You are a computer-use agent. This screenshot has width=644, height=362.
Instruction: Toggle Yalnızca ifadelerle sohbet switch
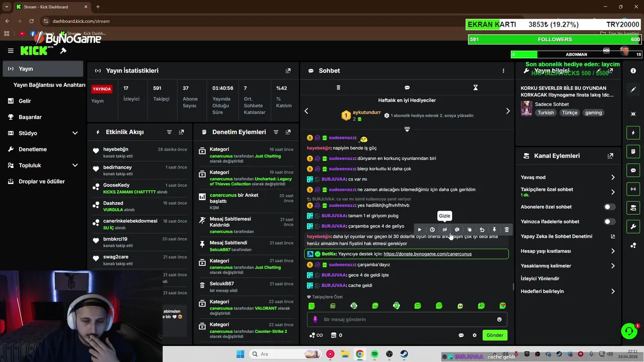[x=609, y=222]
